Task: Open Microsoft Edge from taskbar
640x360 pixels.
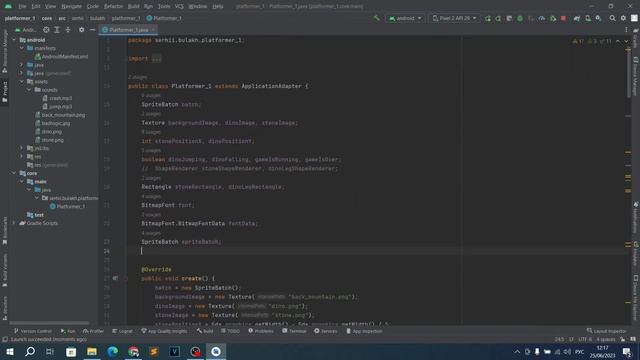Action: [112, 351]
